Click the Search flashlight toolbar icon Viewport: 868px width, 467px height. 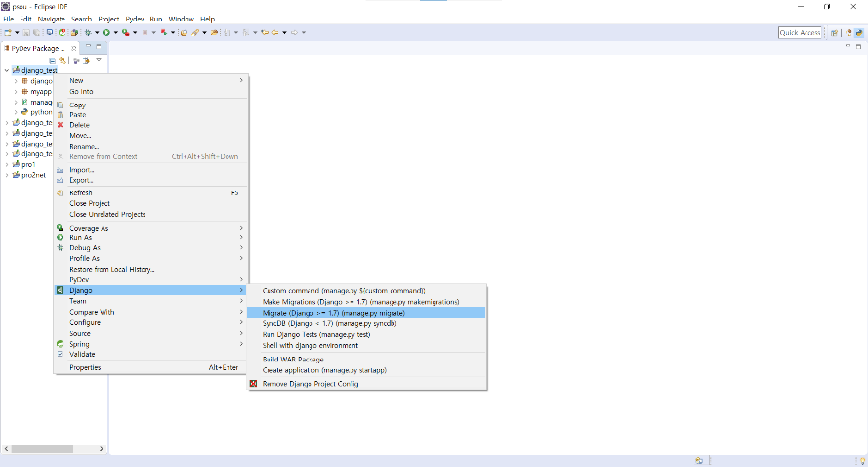click(x=195, y=32)
